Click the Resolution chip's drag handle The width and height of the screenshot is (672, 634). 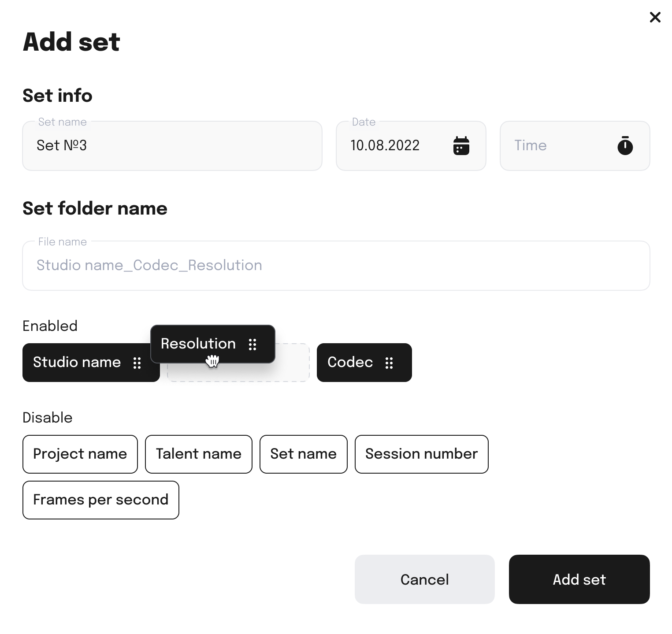pyautogui.click(x=252, y=344)
